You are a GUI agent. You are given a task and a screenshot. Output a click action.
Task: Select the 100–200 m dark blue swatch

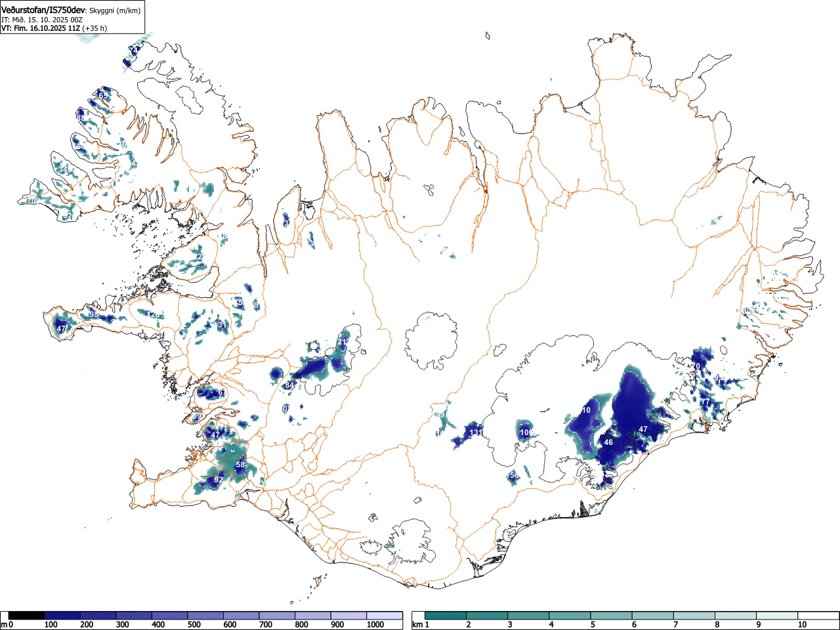(x=62, y=616)
